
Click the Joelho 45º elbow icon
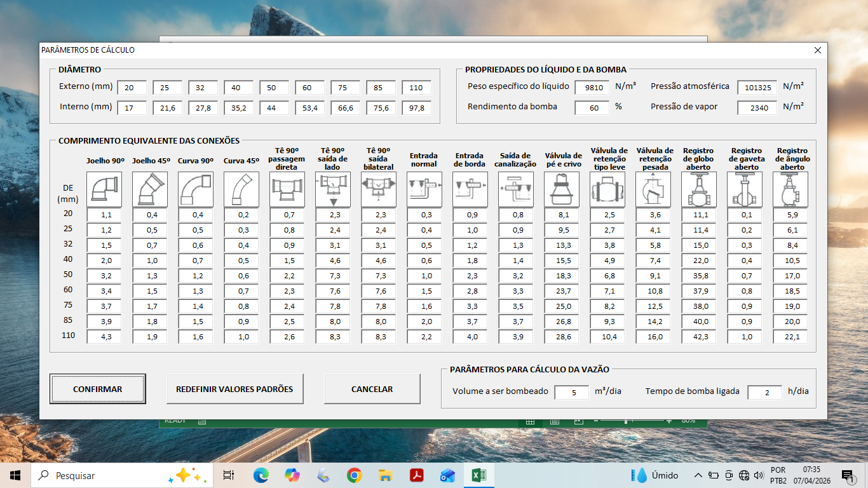pos(150,189)
